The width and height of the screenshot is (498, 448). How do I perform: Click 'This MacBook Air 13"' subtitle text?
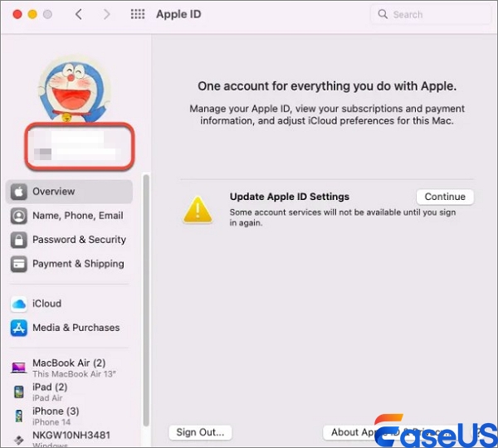(x=75, y=374)
